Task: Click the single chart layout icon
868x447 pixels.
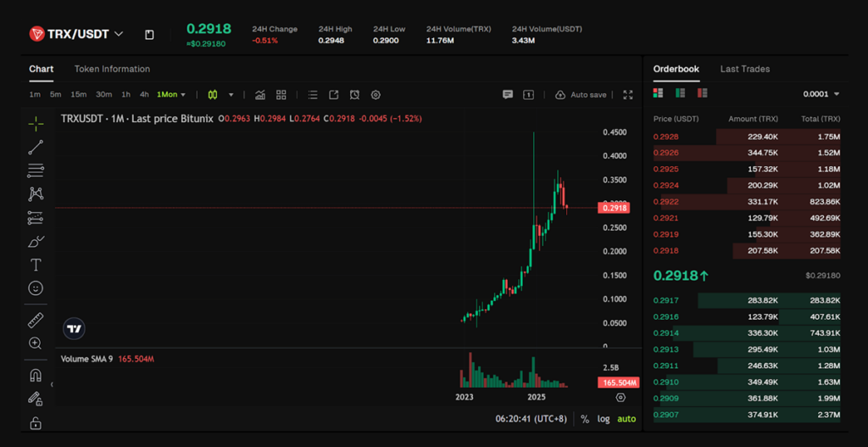Action: [529, 95]
